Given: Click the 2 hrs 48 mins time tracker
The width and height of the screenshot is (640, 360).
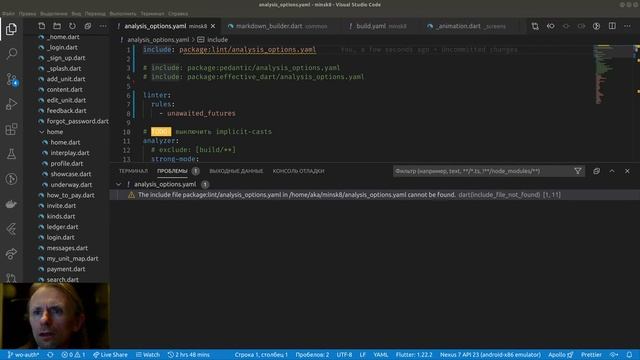Looking at the screenshot, I should click(189, 355).
